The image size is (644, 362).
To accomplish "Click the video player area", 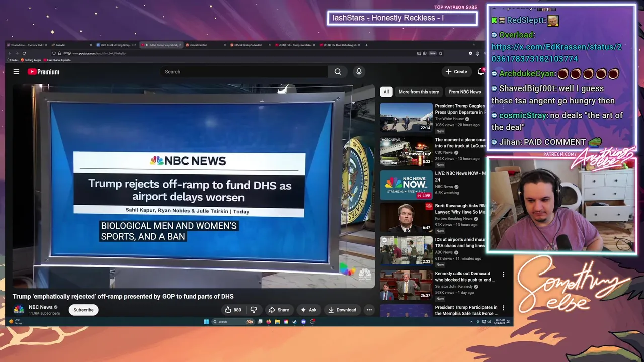I will (194, 186).
